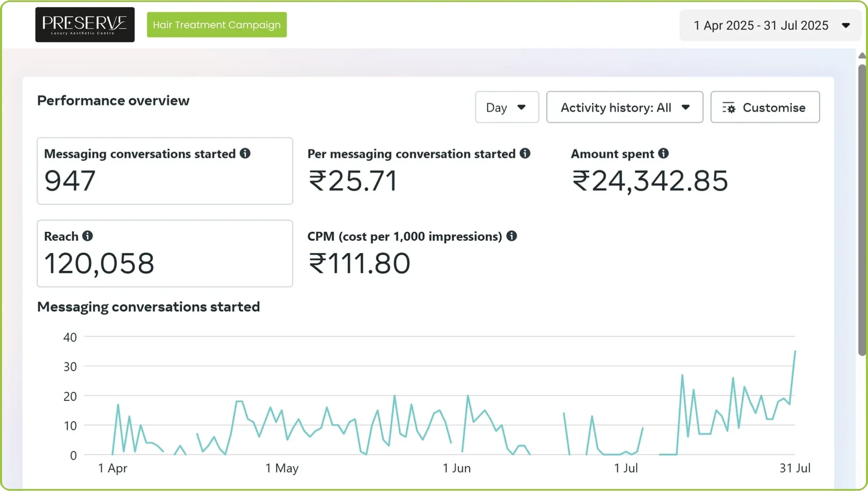Open the date range dropdown
The width and height of the screenshot is (868, 491).
point(770,25)
